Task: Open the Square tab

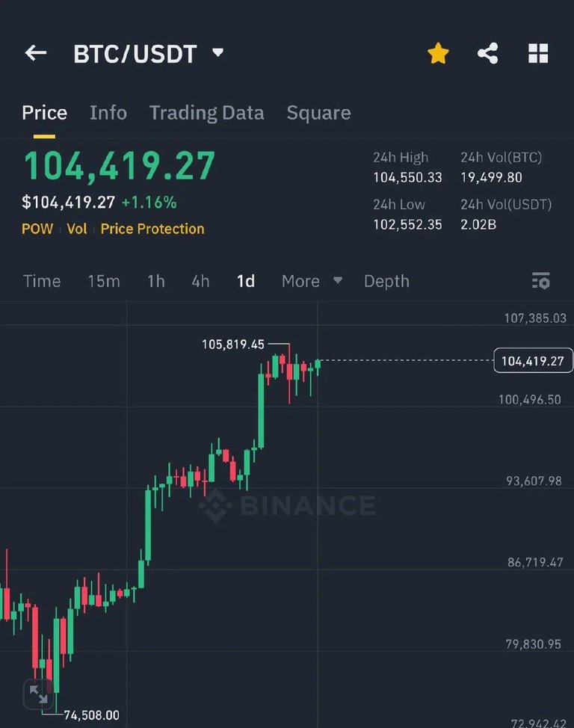Action: click(x=318, y=113)
